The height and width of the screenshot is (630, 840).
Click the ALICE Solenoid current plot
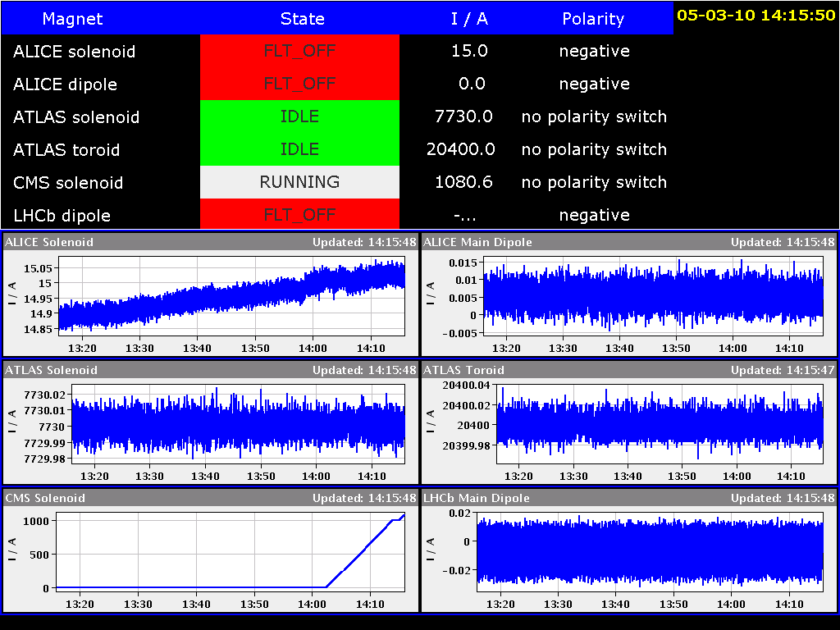tap(231, 296)
